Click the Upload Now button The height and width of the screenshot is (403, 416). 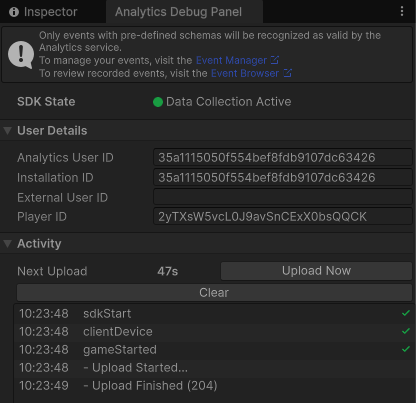[316, 271]
